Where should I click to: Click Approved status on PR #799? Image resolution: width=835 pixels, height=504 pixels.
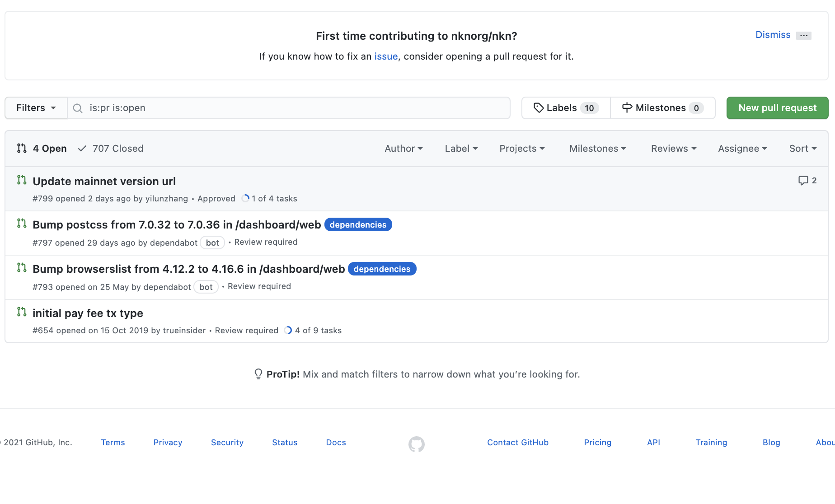coord(216,199)
